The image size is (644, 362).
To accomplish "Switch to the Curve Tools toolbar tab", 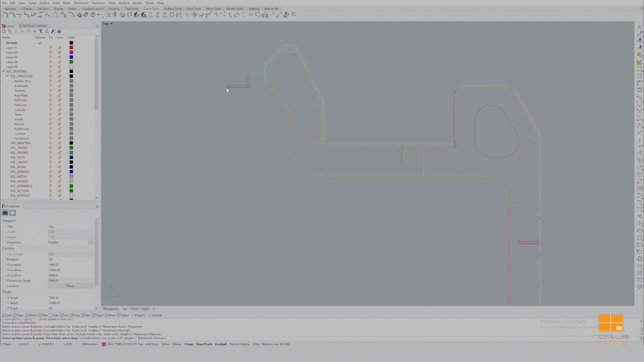I will pos(151,9).
